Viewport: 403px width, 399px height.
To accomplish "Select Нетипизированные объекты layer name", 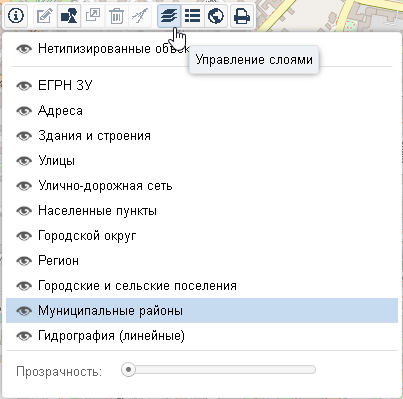I will (x=113, y=49).
